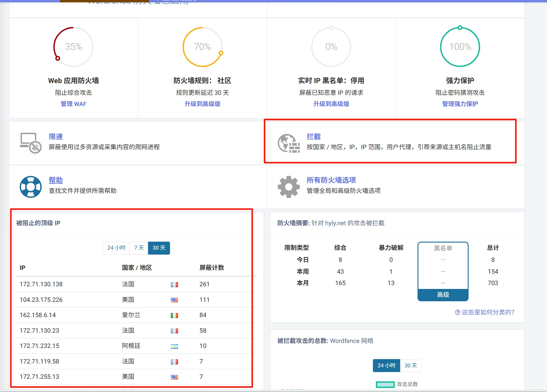Click the 防火墙摘要 heading text
This screenshot has width=547, height=392.
click(293, 223)
